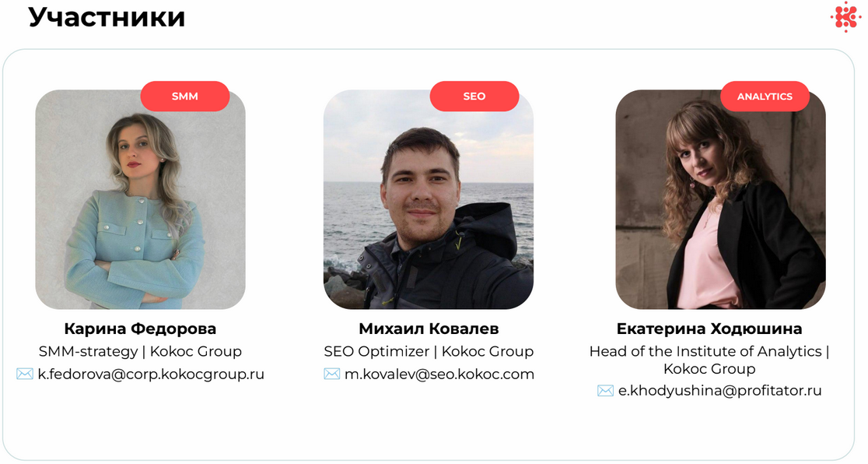
Task: Click the name Екатерина Ходюшина
Action: click(x=709, y=329)
